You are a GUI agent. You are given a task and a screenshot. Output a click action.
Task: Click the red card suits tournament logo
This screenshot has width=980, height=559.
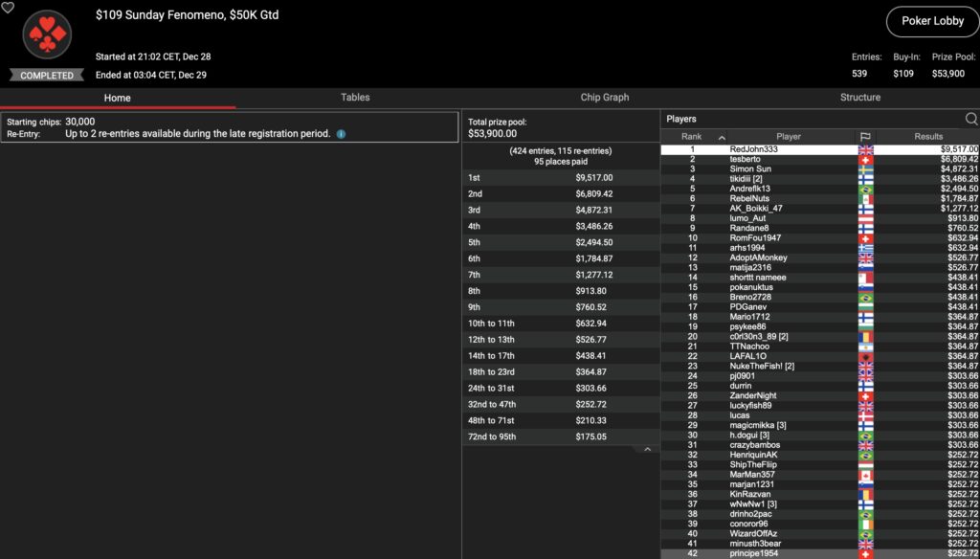point(47,35)
